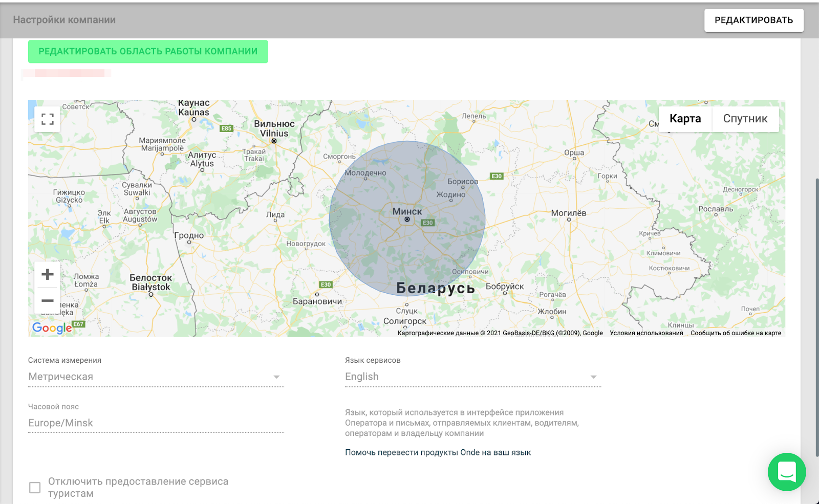
Task: Click the Vilnius city marker
Action: [x=274, y=141]
